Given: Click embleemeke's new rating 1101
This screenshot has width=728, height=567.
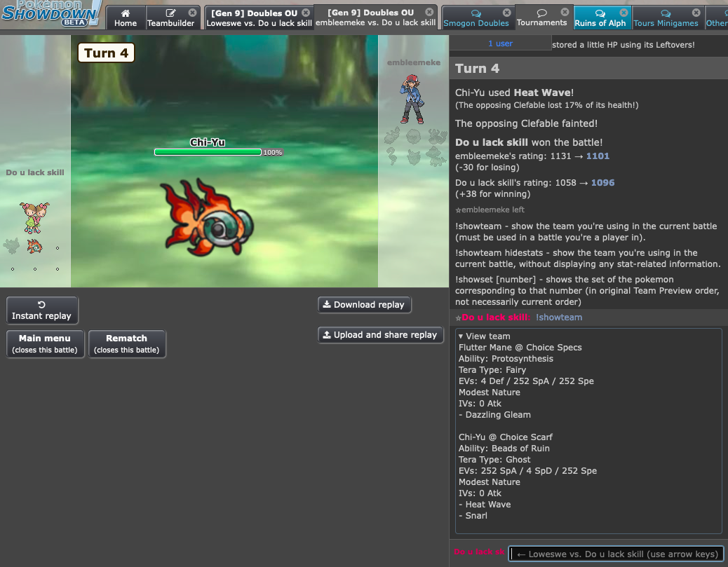Looking at the screenshot, I should coord(598,156).
